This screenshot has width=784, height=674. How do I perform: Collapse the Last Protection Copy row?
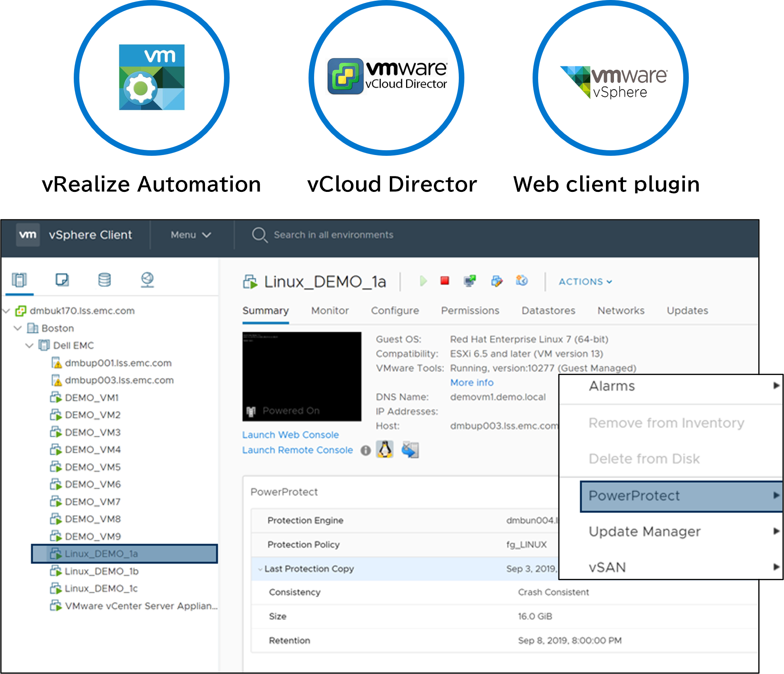click(260, 569)
